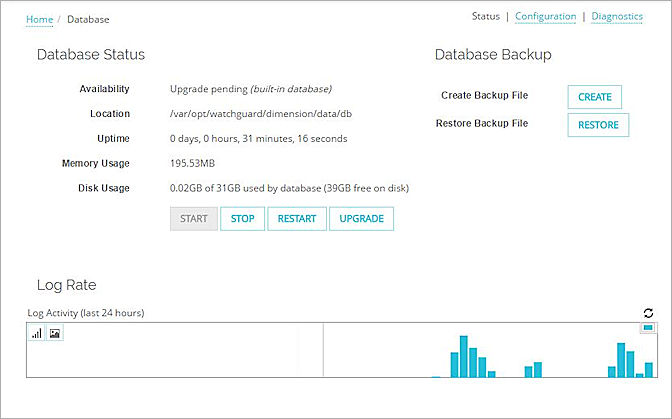Click the vertical divider line in chart
This screenshot has width=672, height=419.
[324, 350]
